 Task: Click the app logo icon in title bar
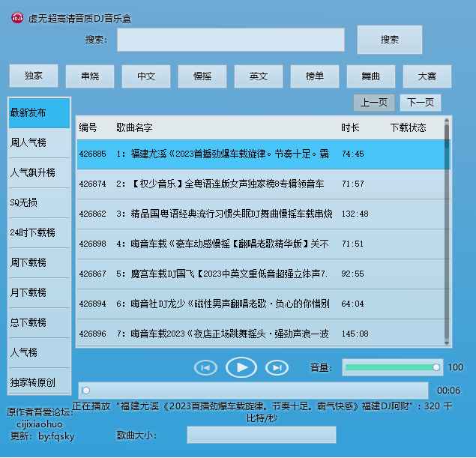click(x=16, y=17)
